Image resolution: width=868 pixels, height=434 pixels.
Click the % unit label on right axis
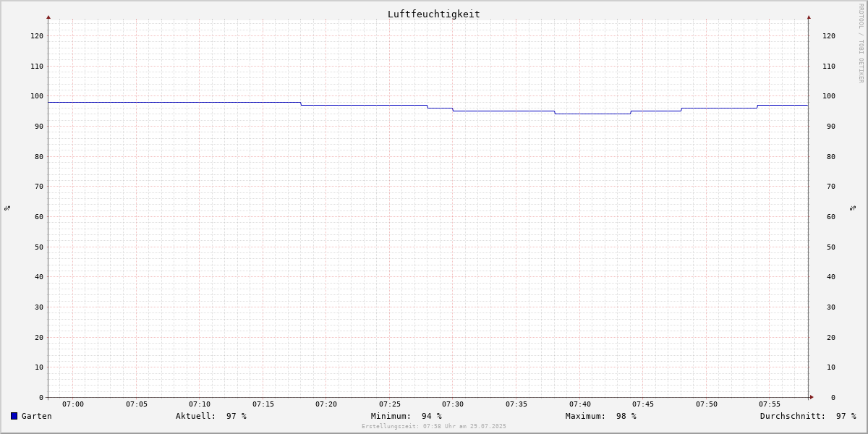coord(854,208)
